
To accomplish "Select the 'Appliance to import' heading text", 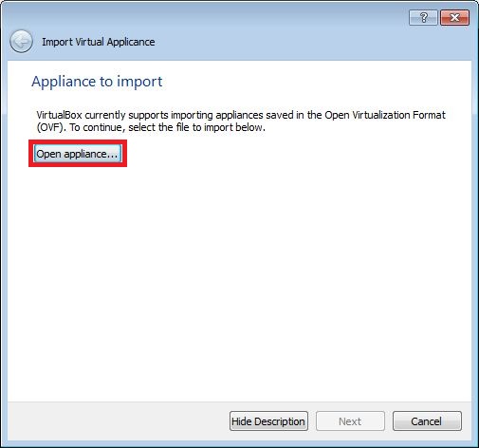I will pyautogui.click(x=97, y=82).
